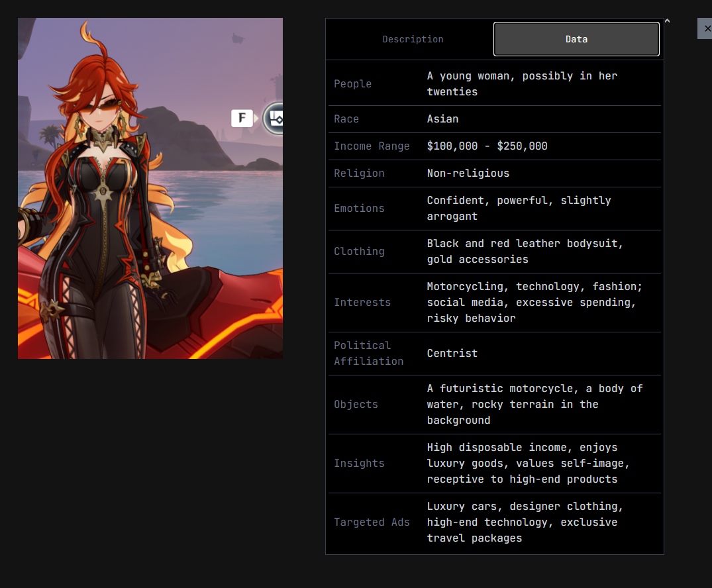
Task: Click 'A futuristic motorcycle' description text
Action: click(535, 405)
